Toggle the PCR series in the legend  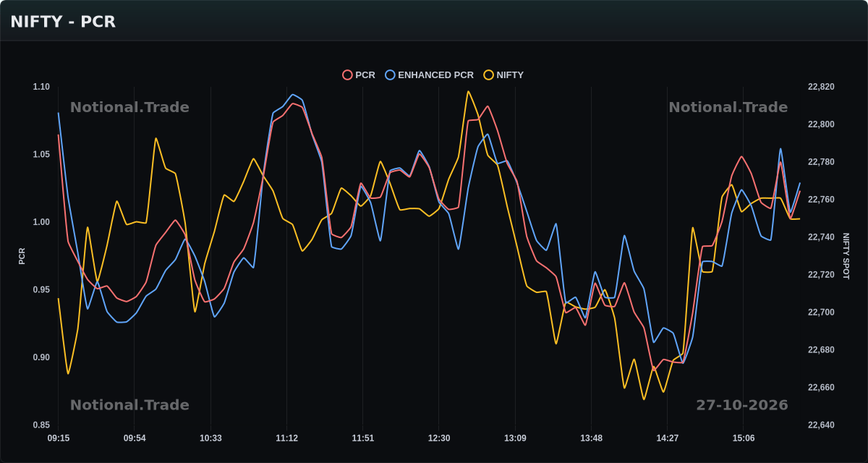(x=359, y=75)
